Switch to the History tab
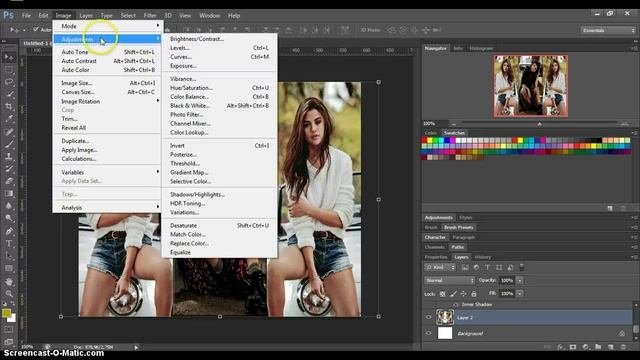Screen dimensions: 640x360 point(483,257)
